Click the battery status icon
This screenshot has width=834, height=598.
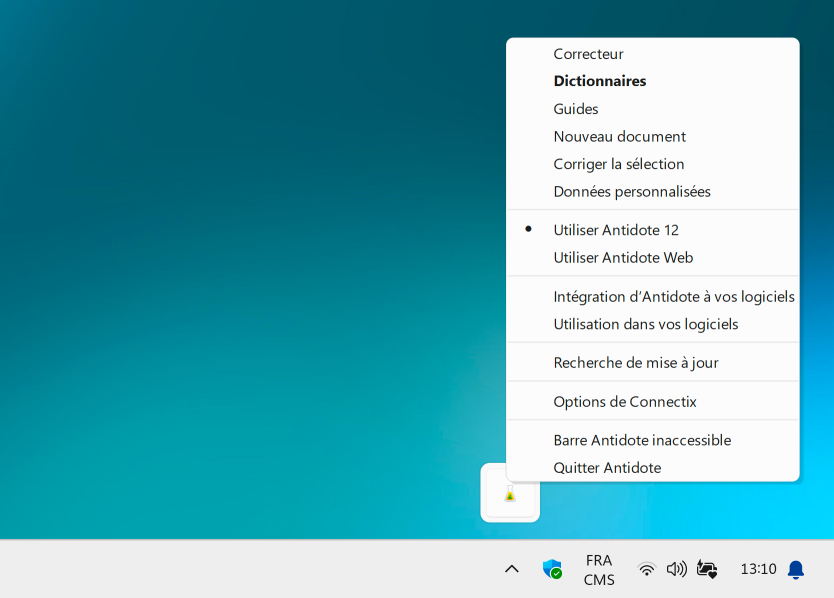pos(707,569)
